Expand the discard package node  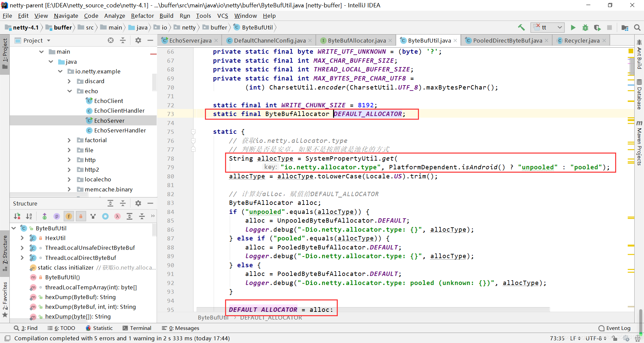pos(69,81)
